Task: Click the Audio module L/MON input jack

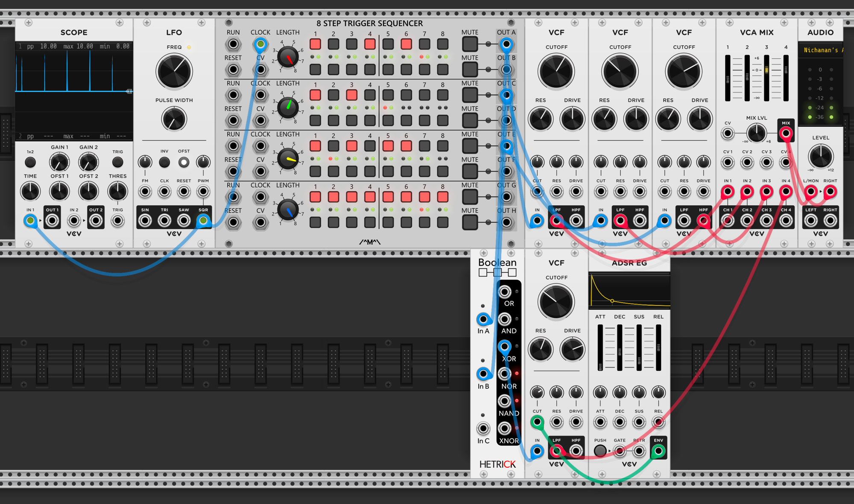Action: pyautogui.click(x=811, y=192)
